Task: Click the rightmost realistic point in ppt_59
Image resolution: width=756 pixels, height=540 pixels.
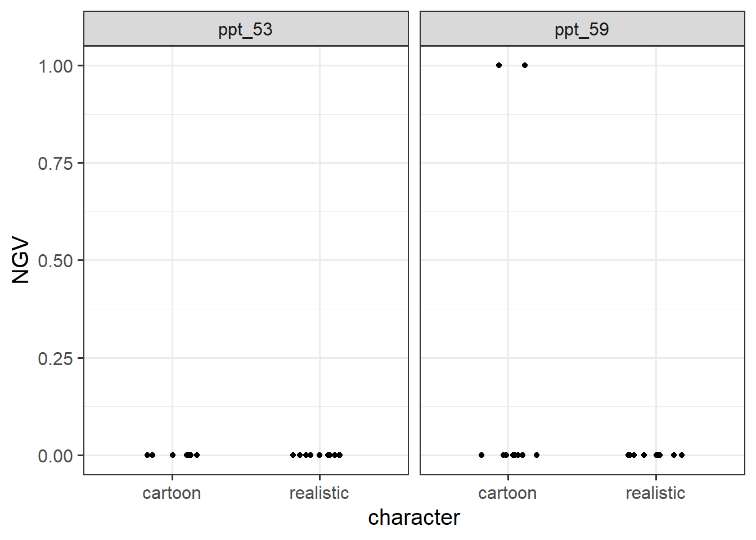Action: [682, 455]
